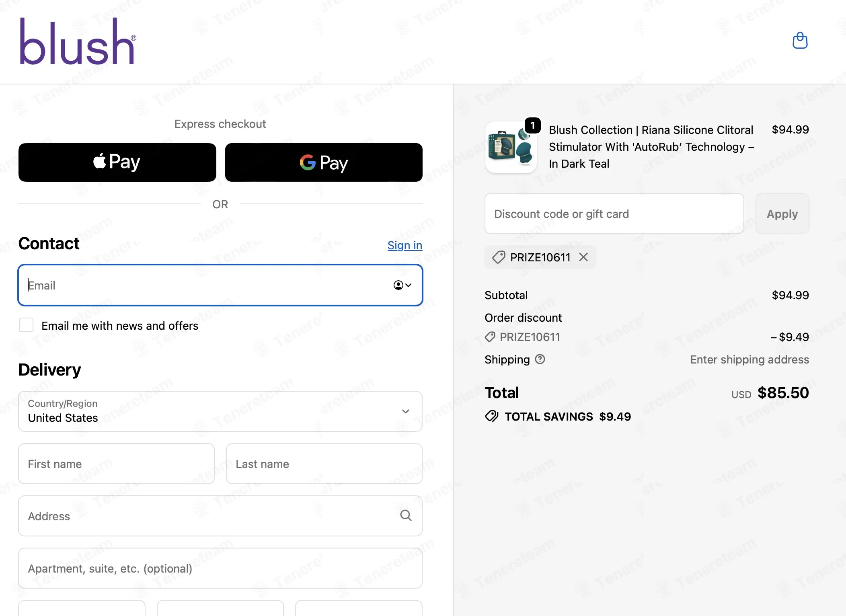Click the discount amount −$9.49

tap(790, 337)
